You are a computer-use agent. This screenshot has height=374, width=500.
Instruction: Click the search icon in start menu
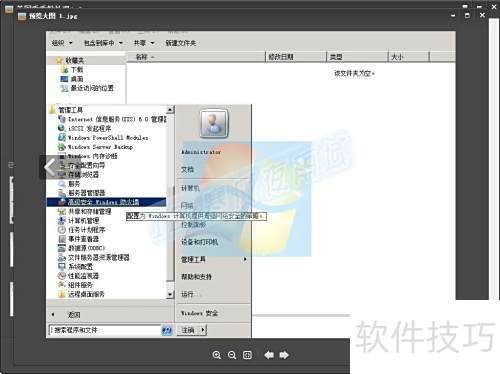[167, 330]
